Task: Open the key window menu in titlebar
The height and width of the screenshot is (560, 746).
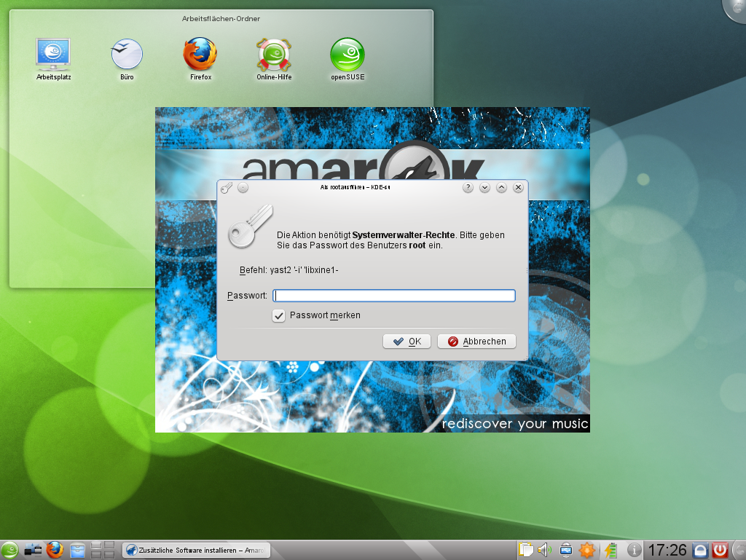Action: point(227,188)
